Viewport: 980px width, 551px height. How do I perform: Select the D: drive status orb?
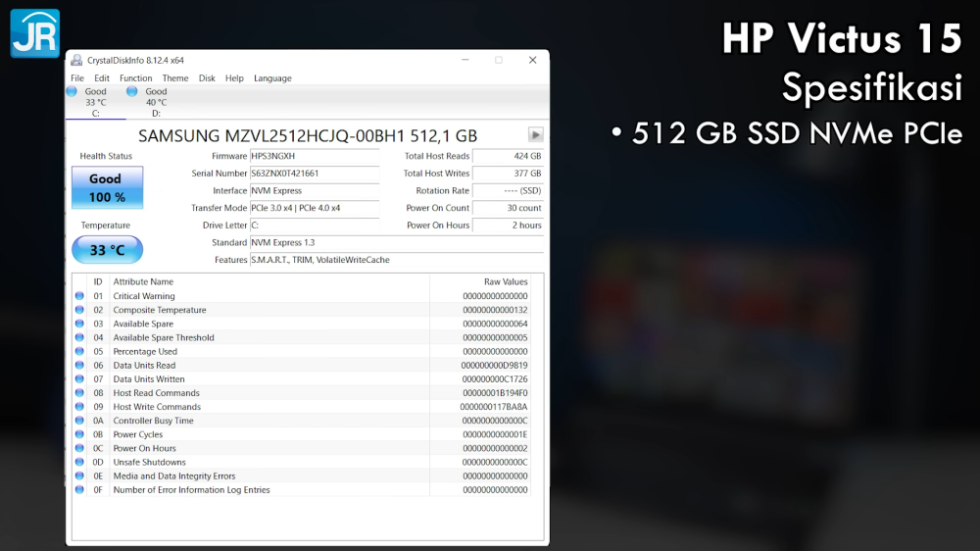(132, 91)
